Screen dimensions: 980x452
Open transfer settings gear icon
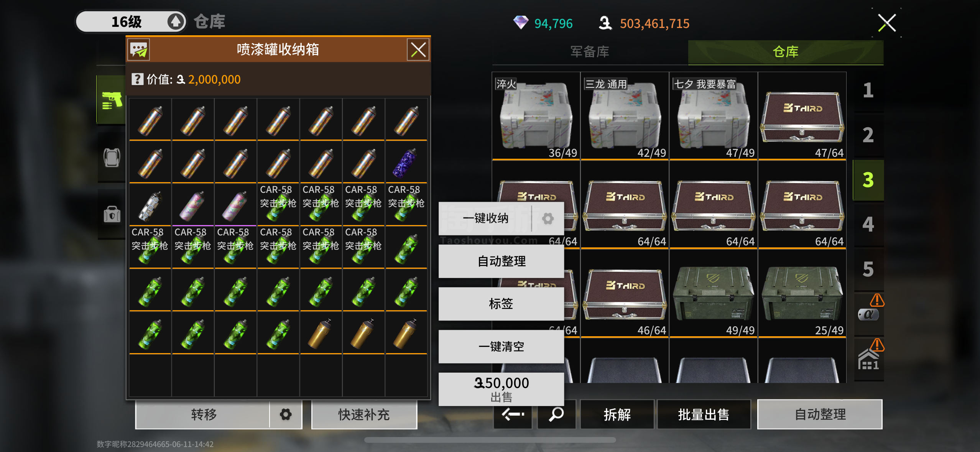[x=285, y=414]
